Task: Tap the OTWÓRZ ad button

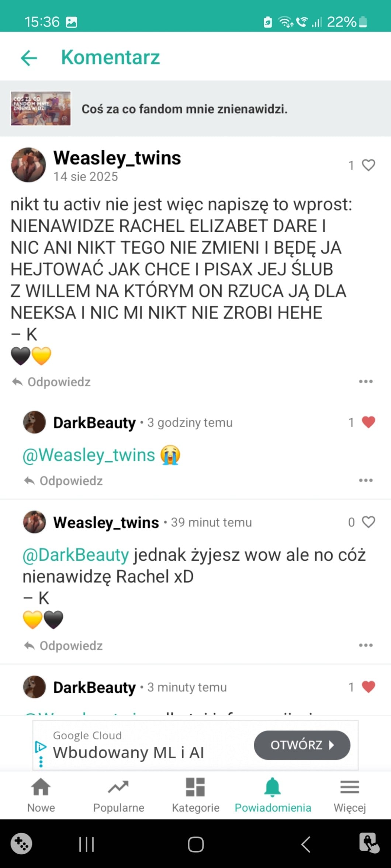Action: point(302,745)
